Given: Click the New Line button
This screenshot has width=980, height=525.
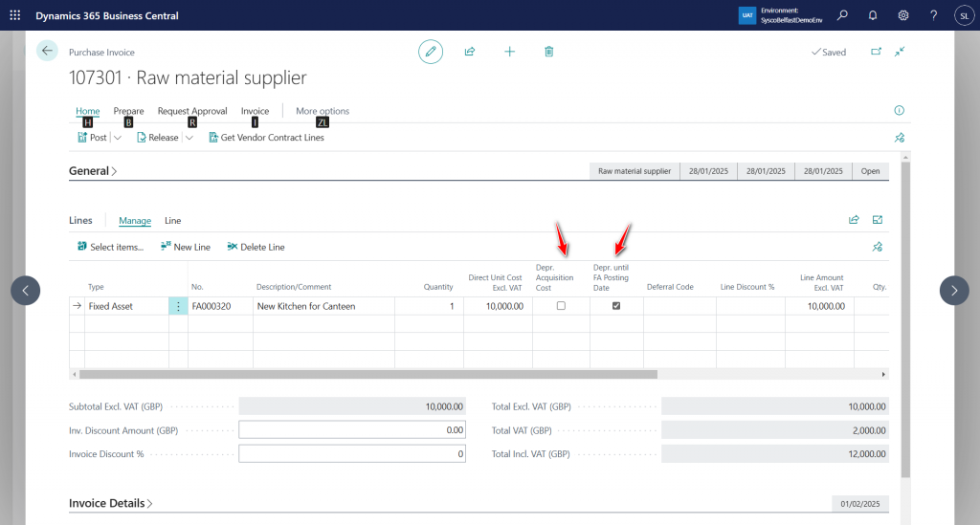Looking at the screenshot, I should pyautogui.click(x=186, y=247).
